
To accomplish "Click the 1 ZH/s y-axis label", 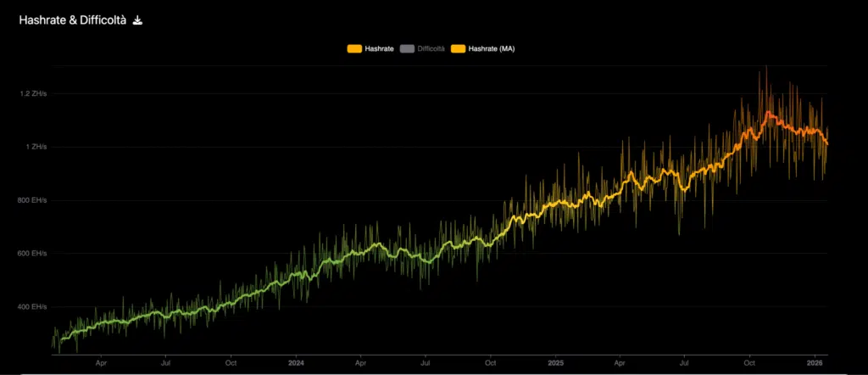I will pyautogui.click(x=36, y=147).
